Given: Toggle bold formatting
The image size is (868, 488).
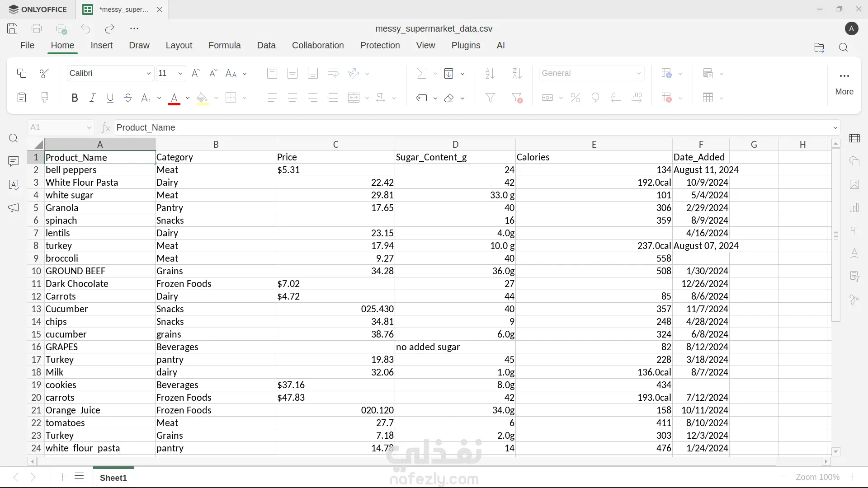Looking at the screenshot, I should (75, 98).
